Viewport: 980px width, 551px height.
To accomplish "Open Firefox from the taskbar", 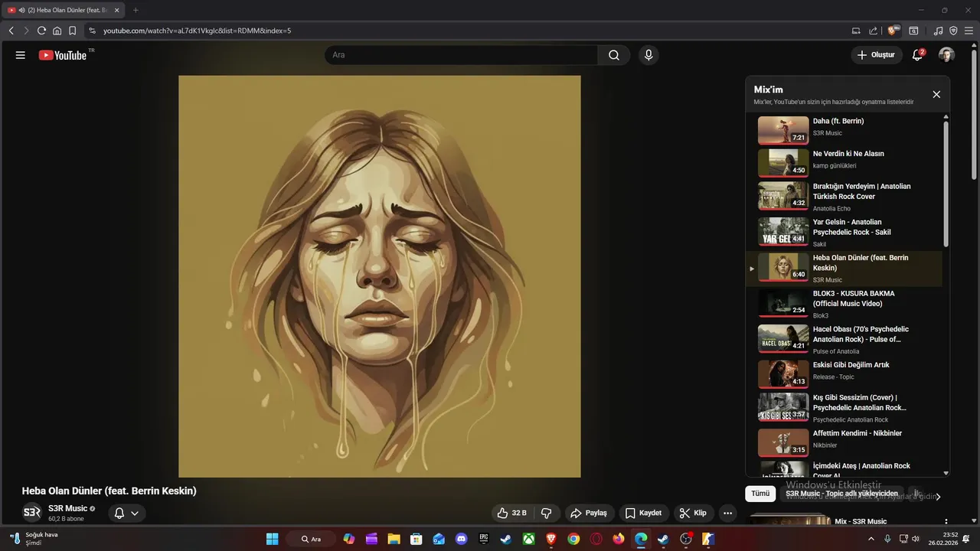I will coord(619,539).
